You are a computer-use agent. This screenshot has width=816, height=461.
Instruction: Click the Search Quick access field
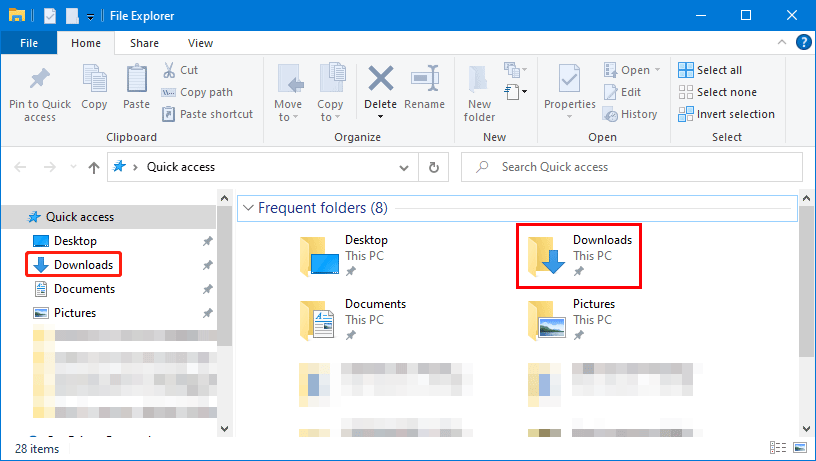click(632, 167)
